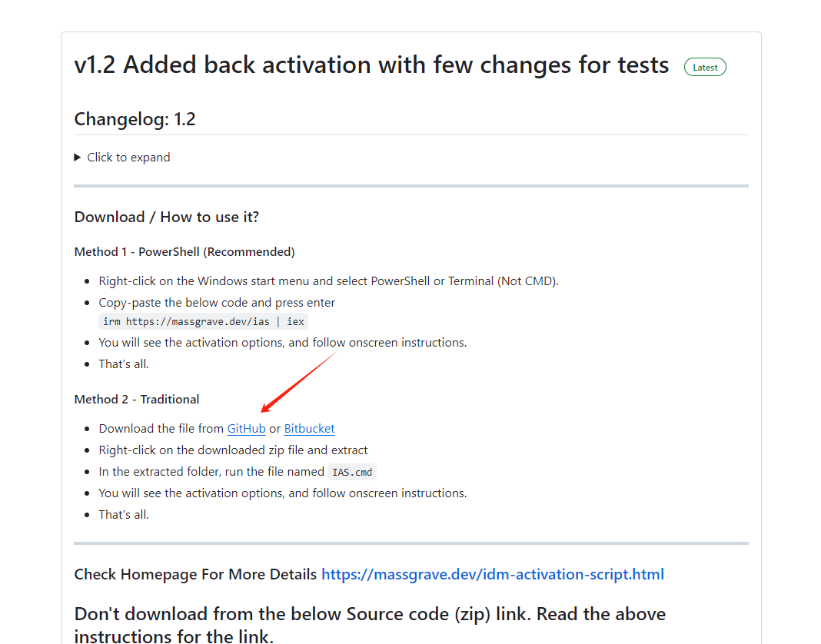Click the green Latest release badge
This screenshot has height=644, width=821.
(705, 67)
